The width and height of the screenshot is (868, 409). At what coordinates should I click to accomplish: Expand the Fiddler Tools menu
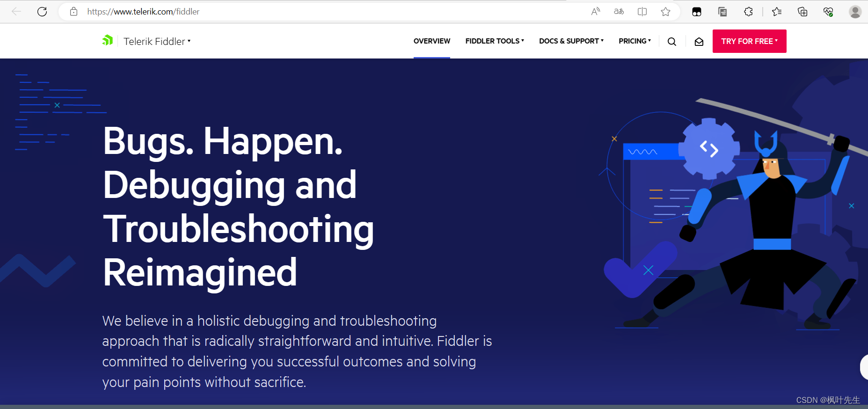click(x=495, y=41)
